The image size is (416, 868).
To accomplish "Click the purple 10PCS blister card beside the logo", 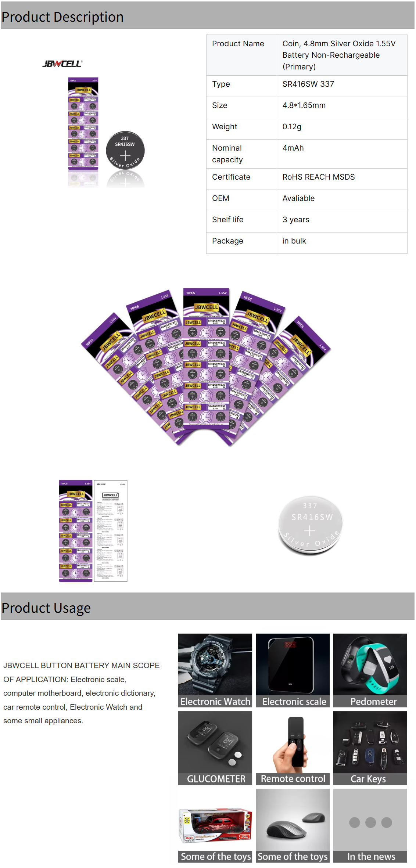I will coord(83,124).
